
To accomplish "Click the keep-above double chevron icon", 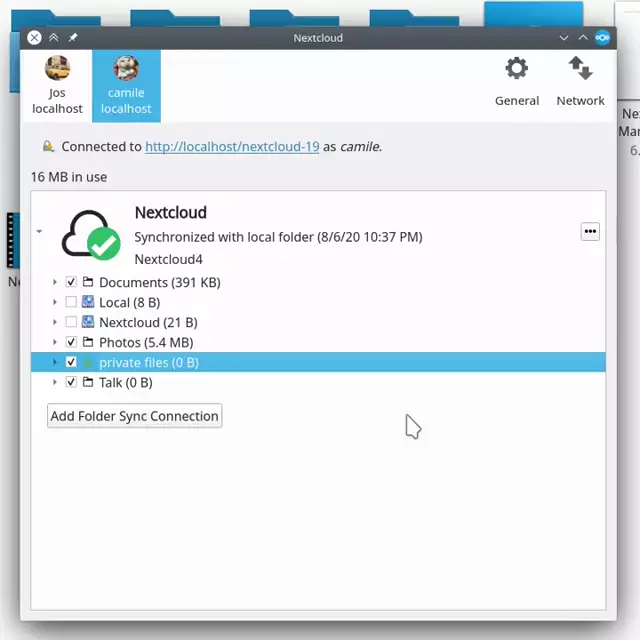I will 53,38.
